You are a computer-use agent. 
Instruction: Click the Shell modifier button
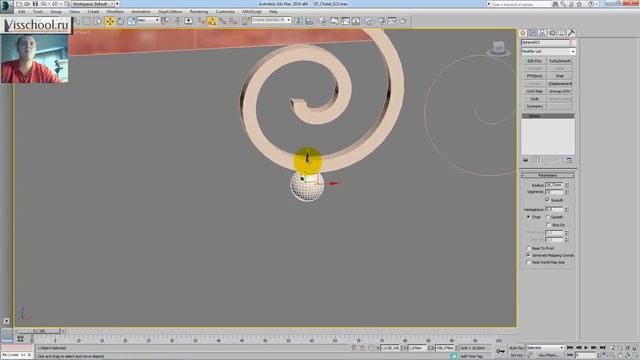560,76
